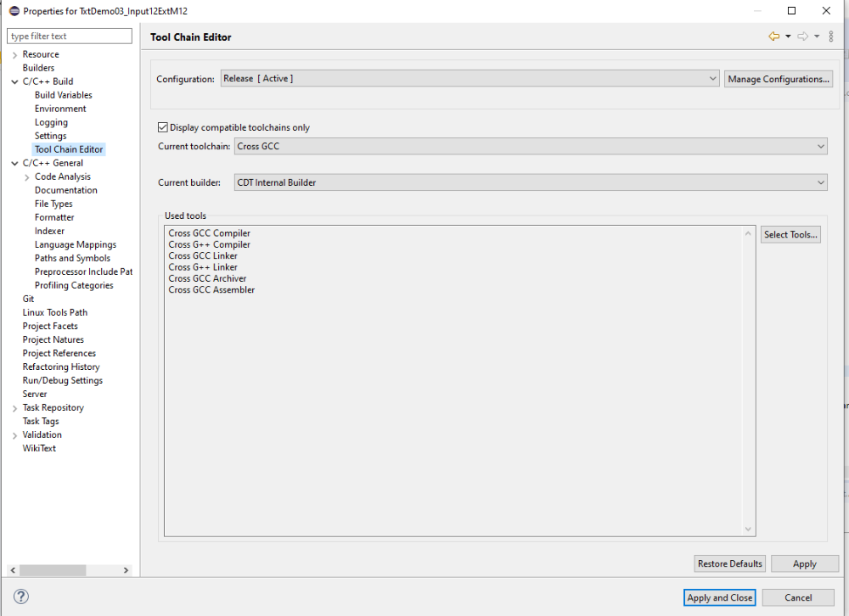Viewport: 849px width, 616px height.
Task: Click the type filter text field
Action: click(x=70, y=36)
